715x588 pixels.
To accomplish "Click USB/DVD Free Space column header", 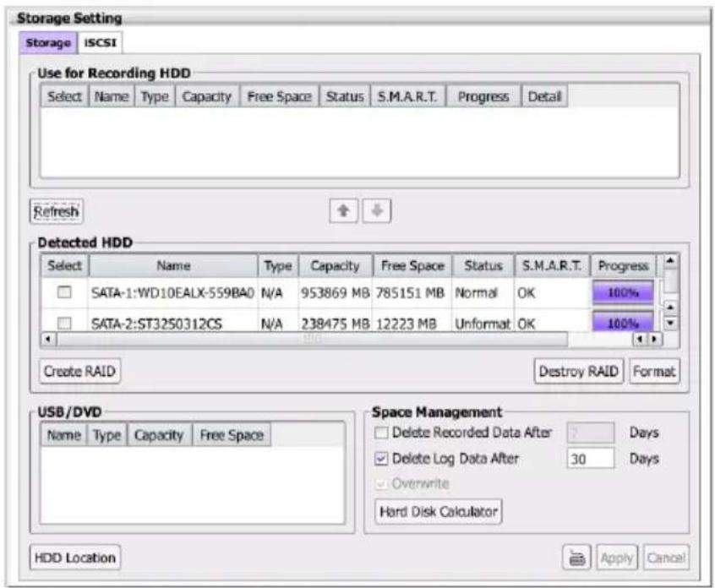I will pyautogui.click(x=232, y=435).
